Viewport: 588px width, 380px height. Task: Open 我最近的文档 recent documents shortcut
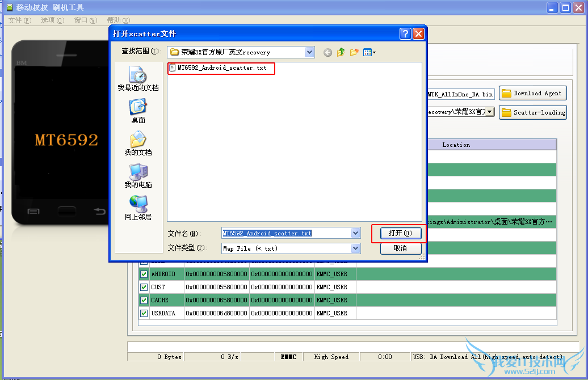click(x=138, y=78)
